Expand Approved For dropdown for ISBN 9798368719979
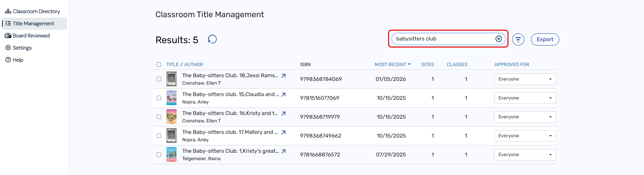 click(525, 117)
